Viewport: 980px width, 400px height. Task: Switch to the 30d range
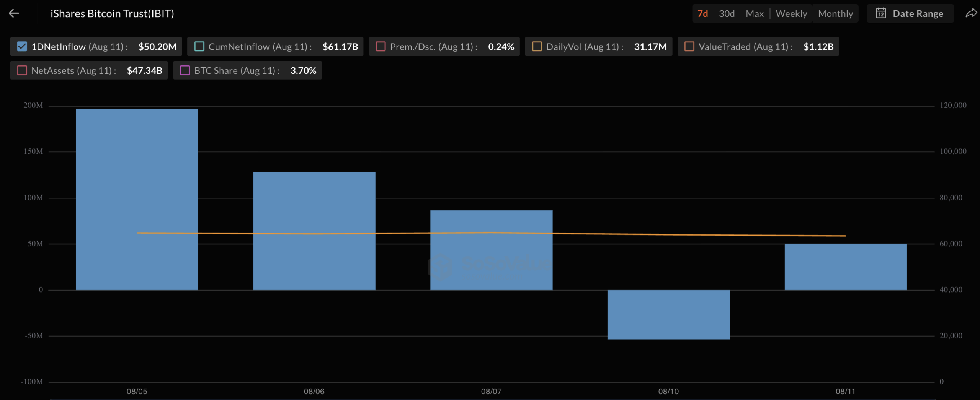[x=727, y=14]
